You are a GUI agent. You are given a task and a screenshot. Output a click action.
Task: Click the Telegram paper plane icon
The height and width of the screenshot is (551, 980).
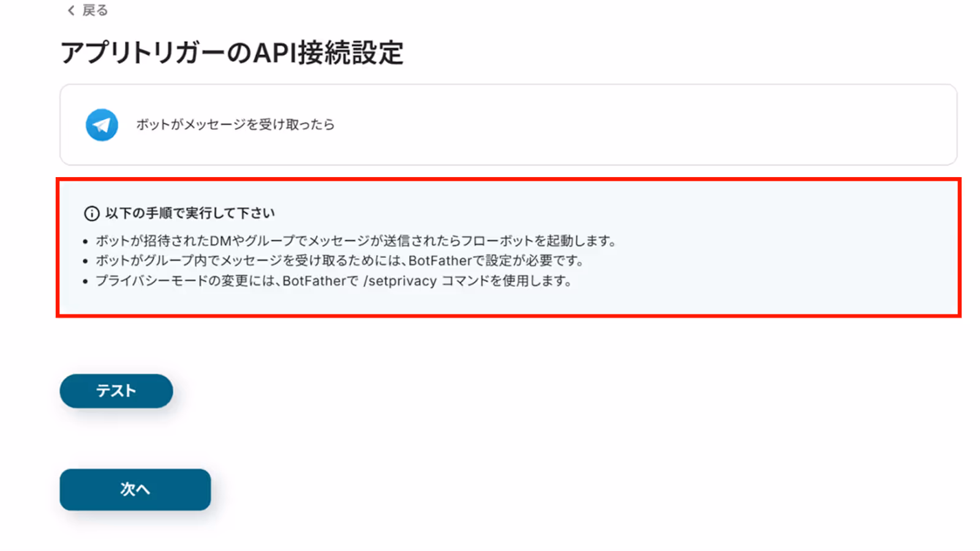pos(102,125)
